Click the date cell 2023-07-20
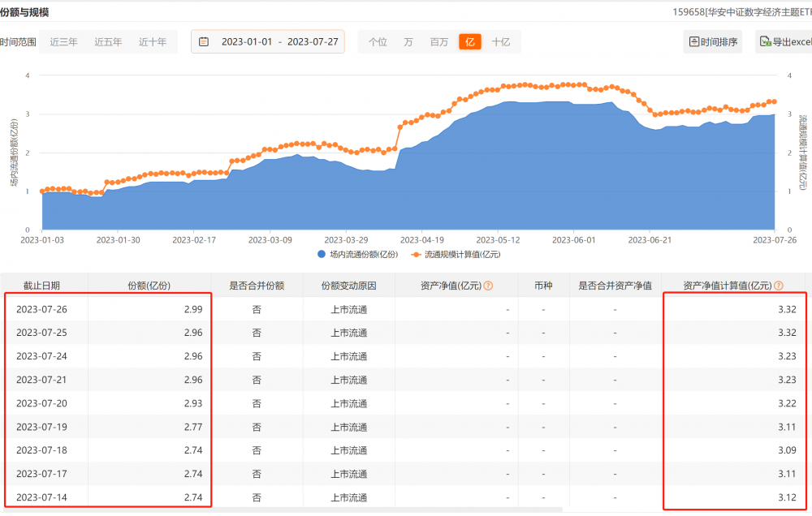This screenshot has width=812, height=516. point(41,404)
